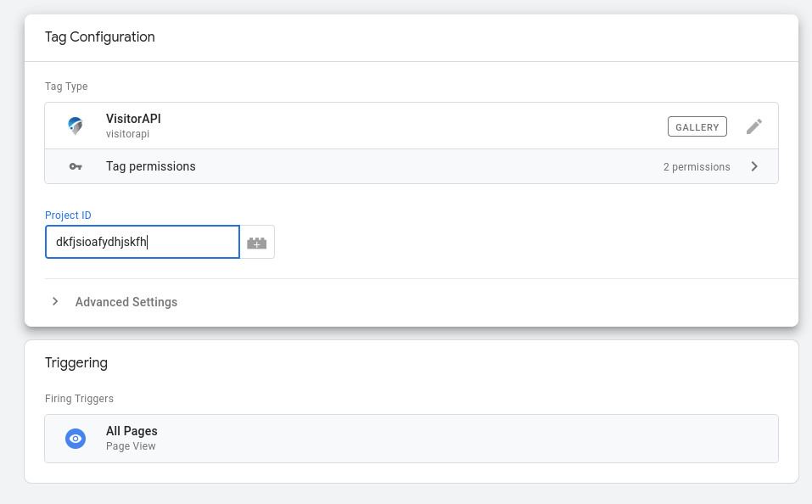This screenshot has height=504, width=812.
Task: Click the Advanced Settings label
Action: (x=126, y=301)
